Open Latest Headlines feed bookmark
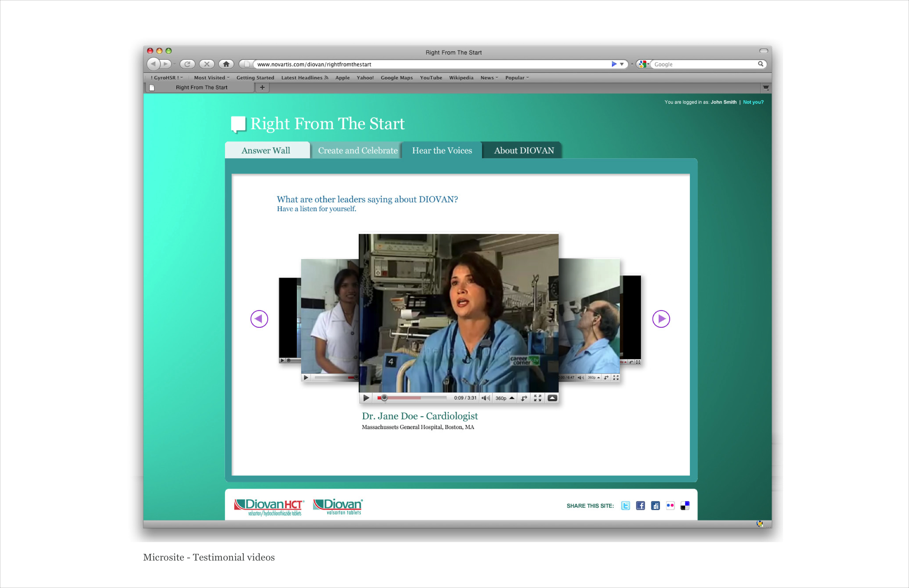The height and width of the screenshot is (588, 909). [x=304, y=78]
